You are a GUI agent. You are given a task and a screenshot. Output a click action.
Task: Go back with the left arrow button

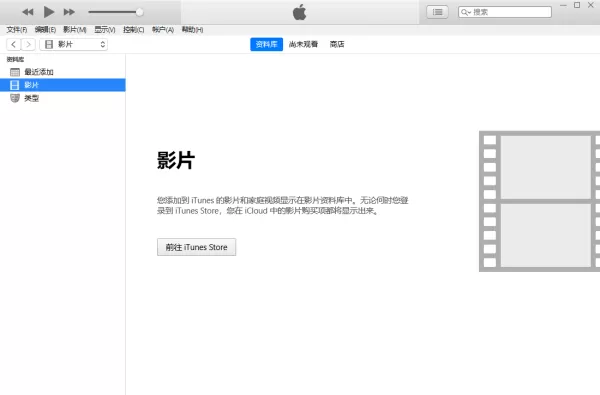(14, 44)
